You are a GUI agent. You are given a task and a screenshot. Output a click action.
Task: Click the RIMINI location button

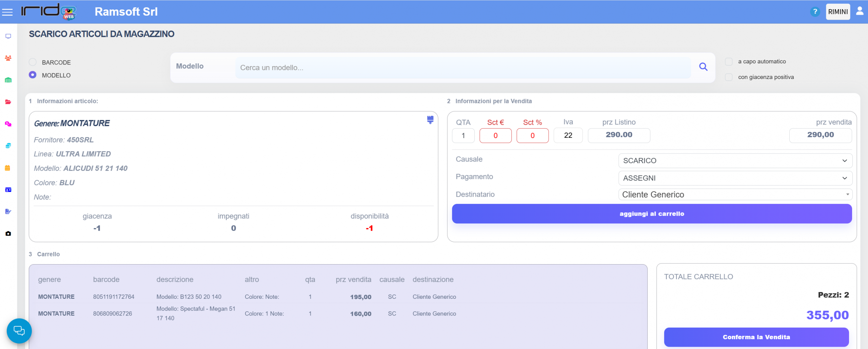pyautogui.click(x=838, y=12)
